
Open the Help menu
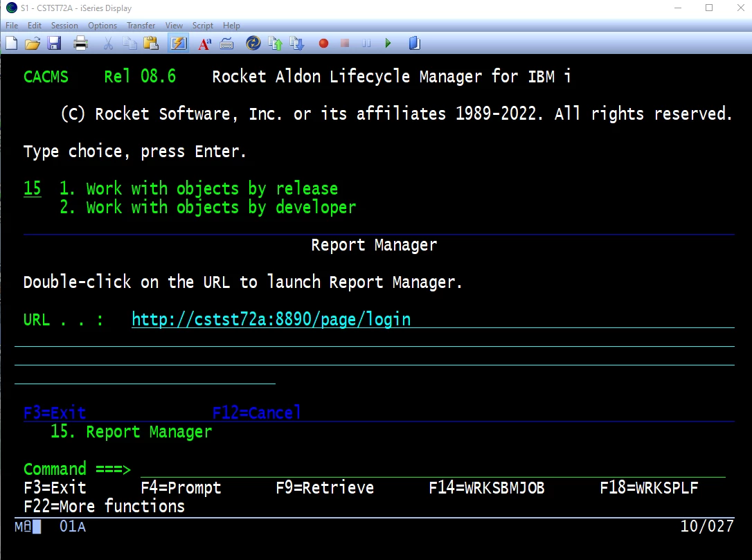(x=231, y=26)
